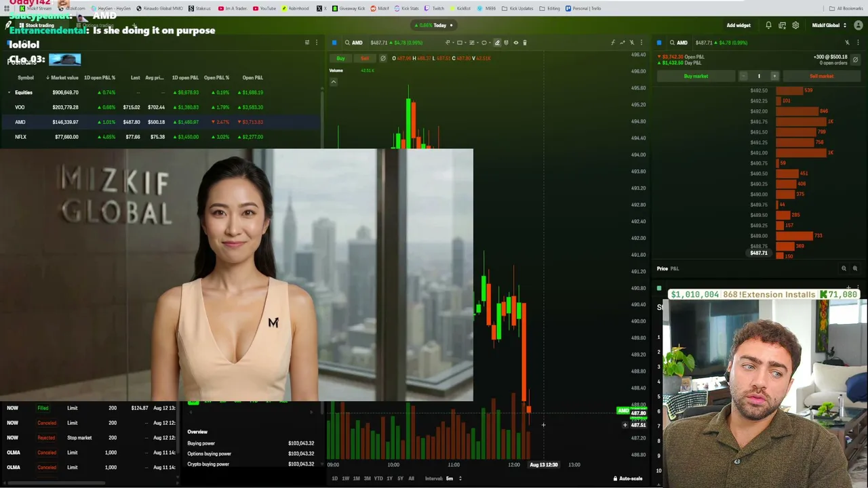Sort by Market value column header
The image size is (868, 488).
(x=62, y=77)
